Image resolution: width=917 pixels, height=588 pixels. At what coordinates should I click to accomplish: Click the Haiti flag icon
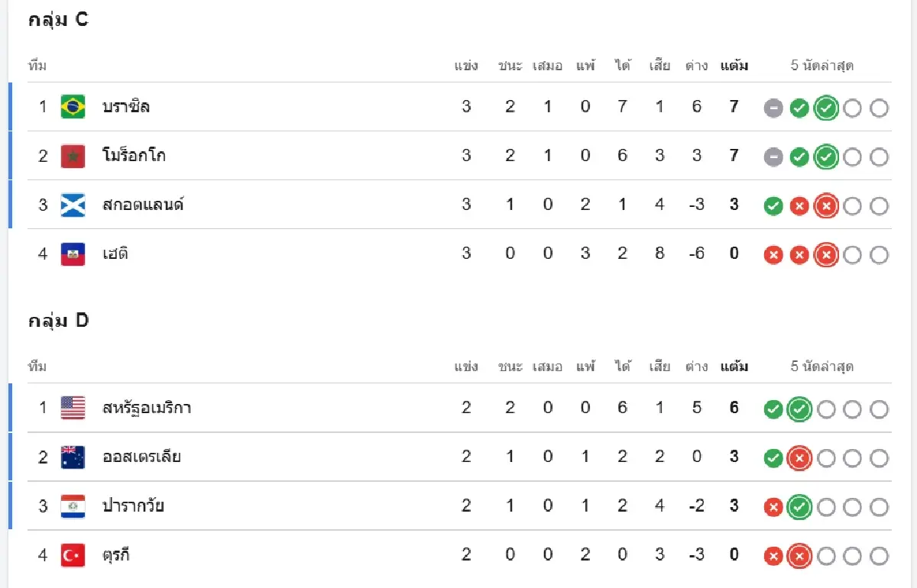coord(73,254)
